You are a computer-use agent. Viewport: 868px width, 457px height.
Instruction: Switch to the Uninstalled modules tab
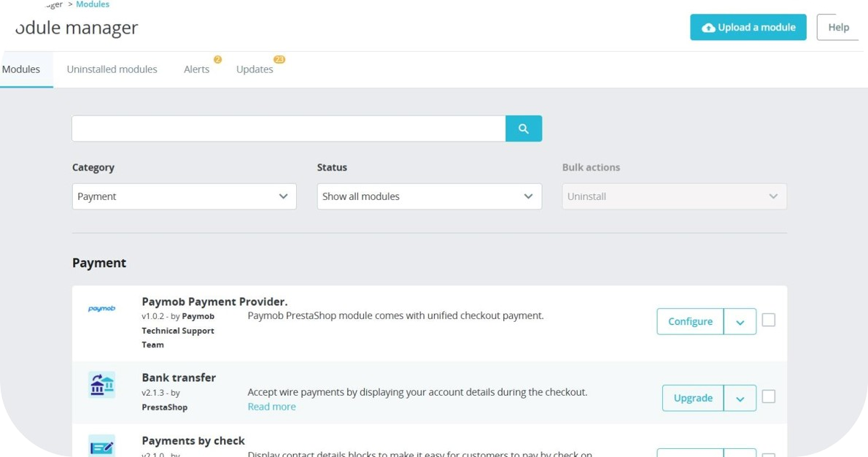pos(112,69)
